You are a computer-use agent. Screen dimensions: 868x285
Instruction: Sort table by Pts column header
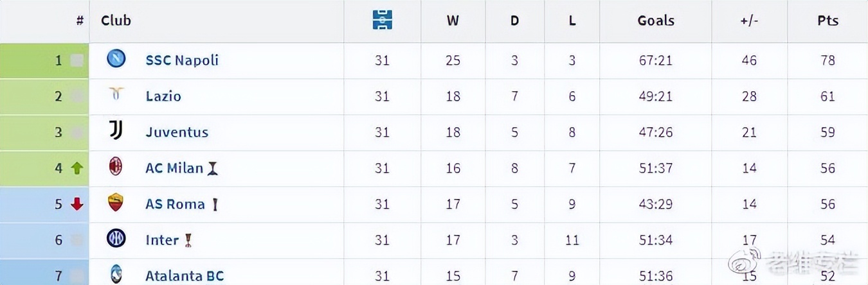[x=827, y=21]
